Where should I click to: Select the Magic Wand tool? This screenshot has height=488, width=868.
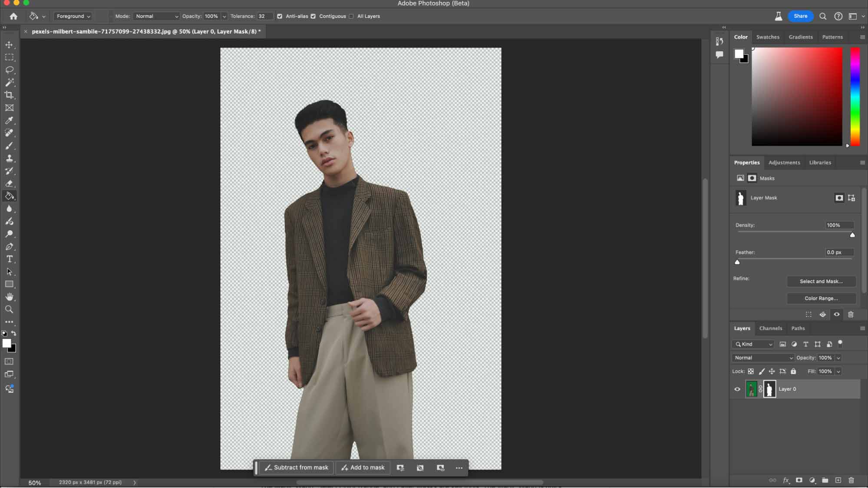(x=9, y=83)
